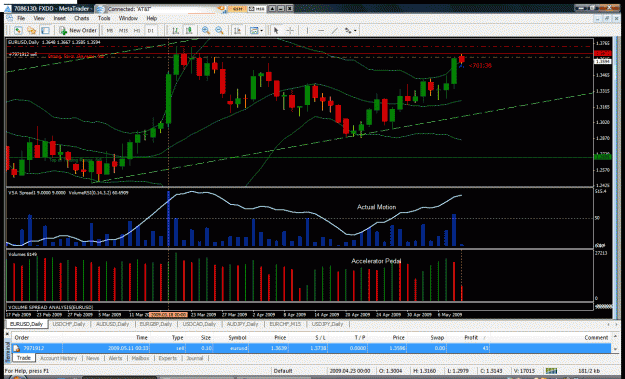
Task: Select the EURUSD,Daily chart tab
Action: point(27,324)
